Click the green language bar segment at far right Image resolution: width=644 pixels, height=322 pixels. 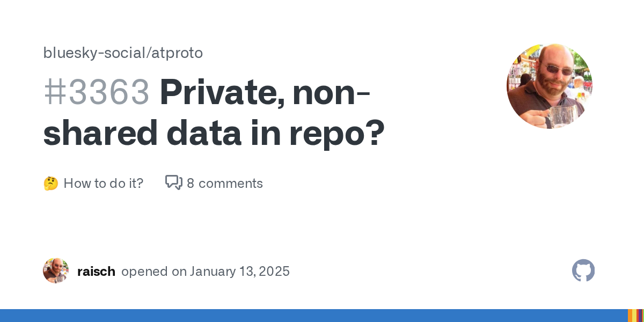coord(643,316)
